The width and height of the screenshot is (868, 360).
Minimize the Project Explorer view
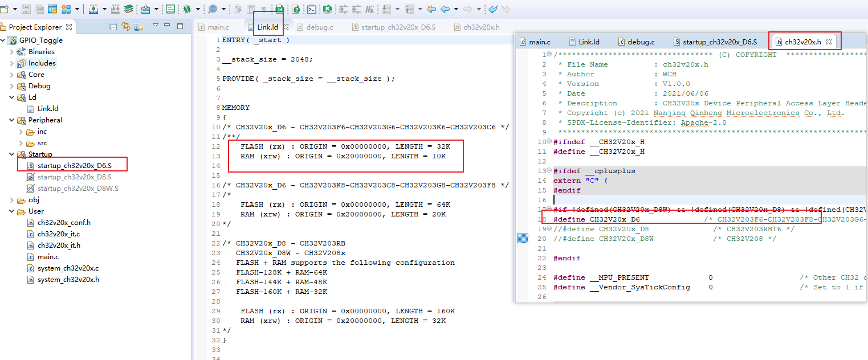168,26
